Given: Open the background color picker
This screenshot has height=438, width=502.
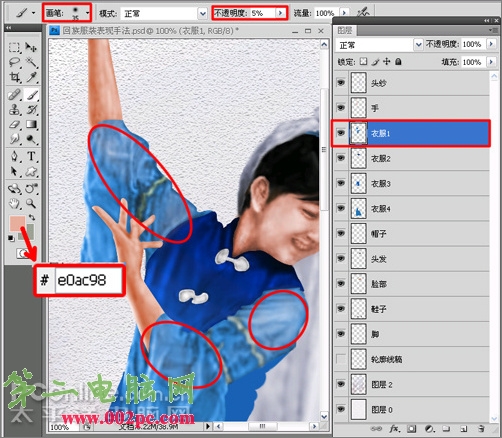Looking at the screenshot, I should pyautogui.click(x=29, y=233).
